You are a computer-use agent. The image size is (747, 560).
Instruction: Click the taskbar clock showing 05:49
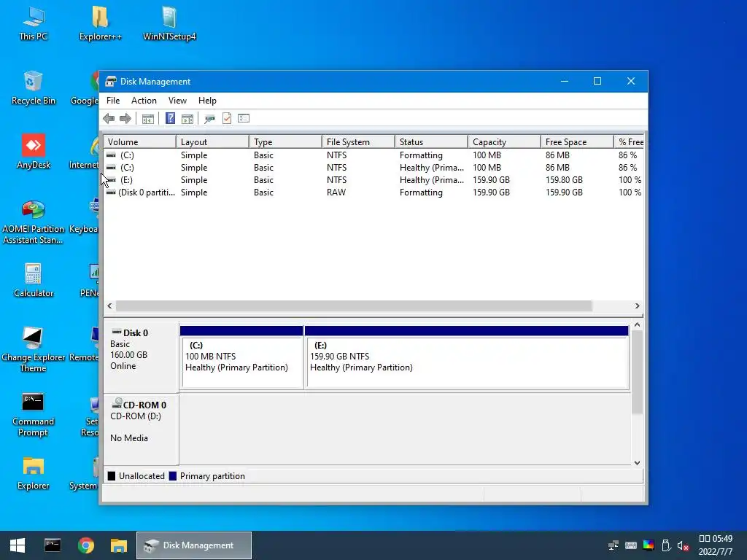pyautogui.click(x=716, y=545)
